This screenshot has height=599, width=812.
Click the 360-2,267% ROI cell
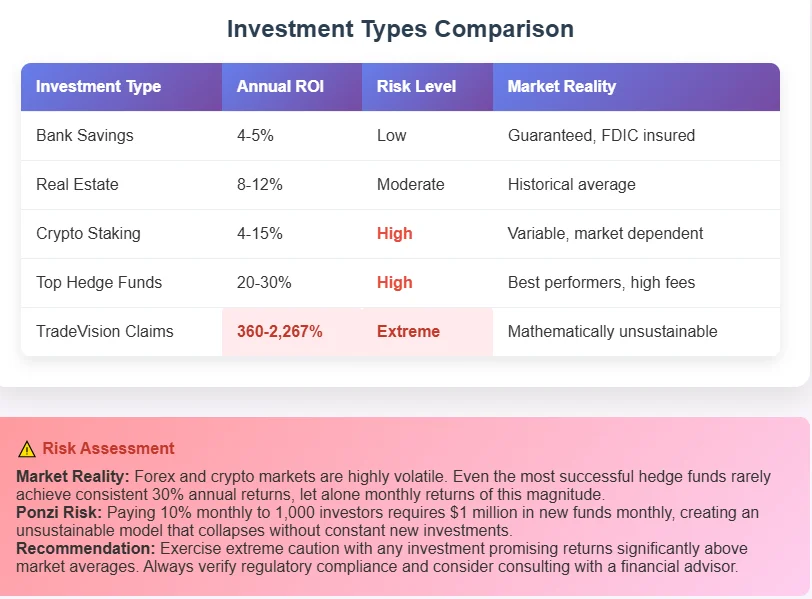[280, 331]
